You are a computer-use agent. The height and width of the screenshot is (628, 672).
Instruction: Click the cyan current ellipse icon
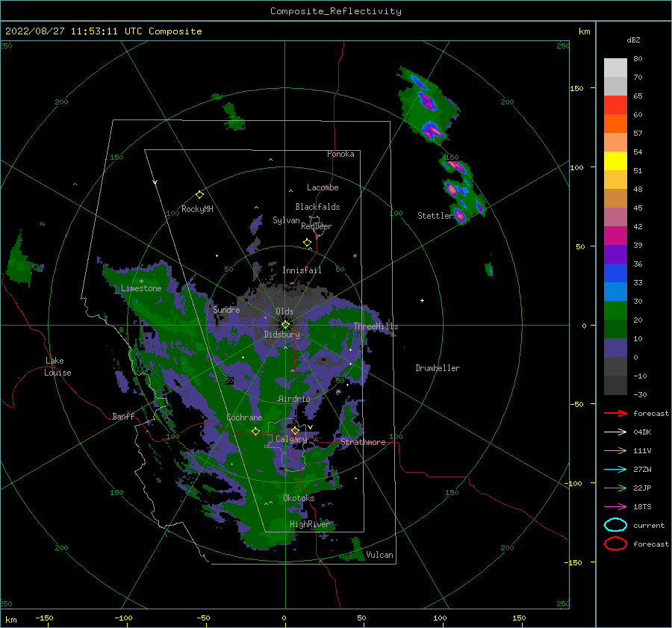(615, 525)
